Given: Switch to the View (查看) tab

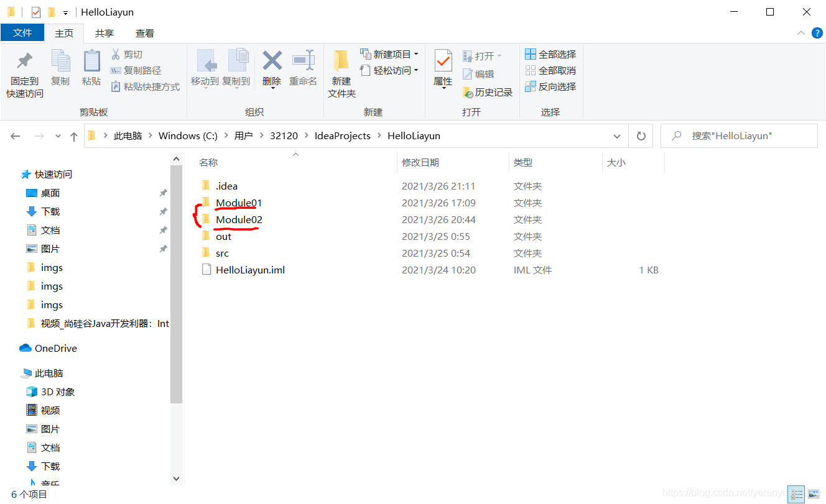Looking at the screenshot, I should [x=145, y=34].
